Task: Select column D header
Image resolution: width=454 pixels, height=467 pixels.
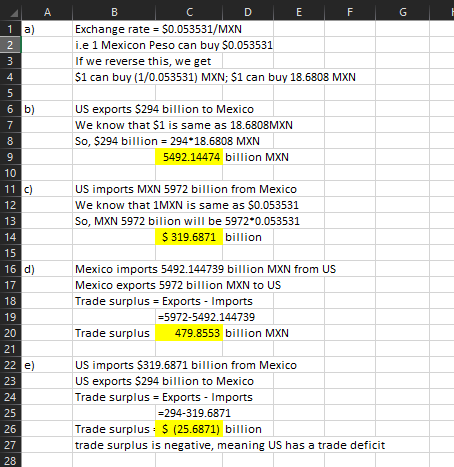Action: (x=248, y=12)
